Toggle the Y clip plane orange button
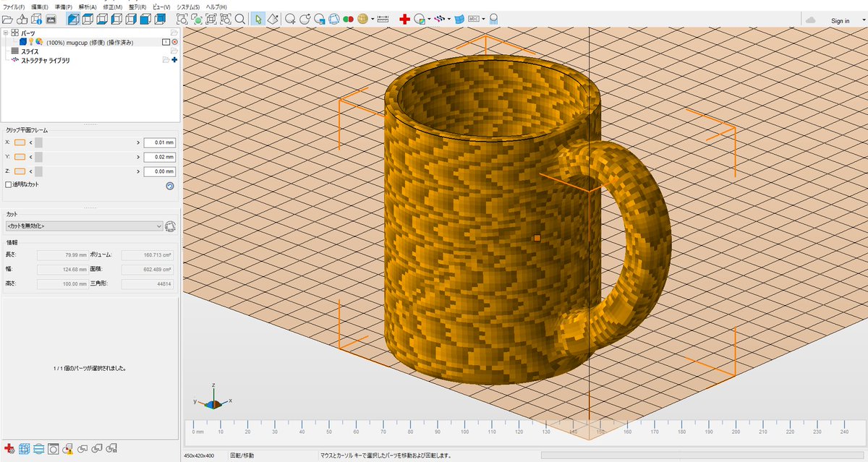 click(x=20, y=157)
